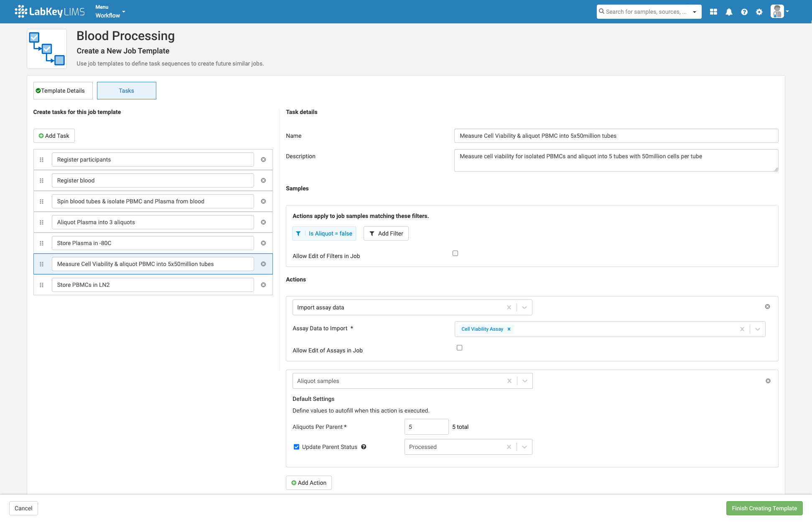Enable Allow Edit of Filters in Job
Viewport: 812px width, 522px height.
455,253
